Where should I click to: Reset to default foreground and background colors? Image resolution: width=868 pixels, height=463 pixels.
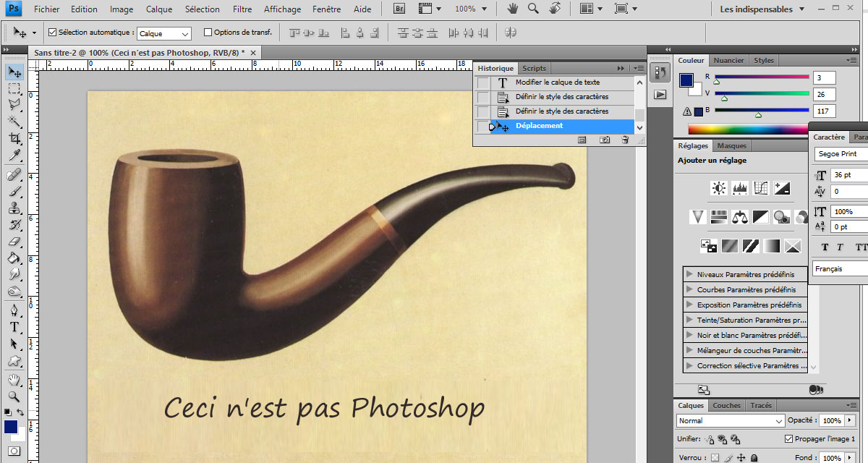(x=8, y=412)
